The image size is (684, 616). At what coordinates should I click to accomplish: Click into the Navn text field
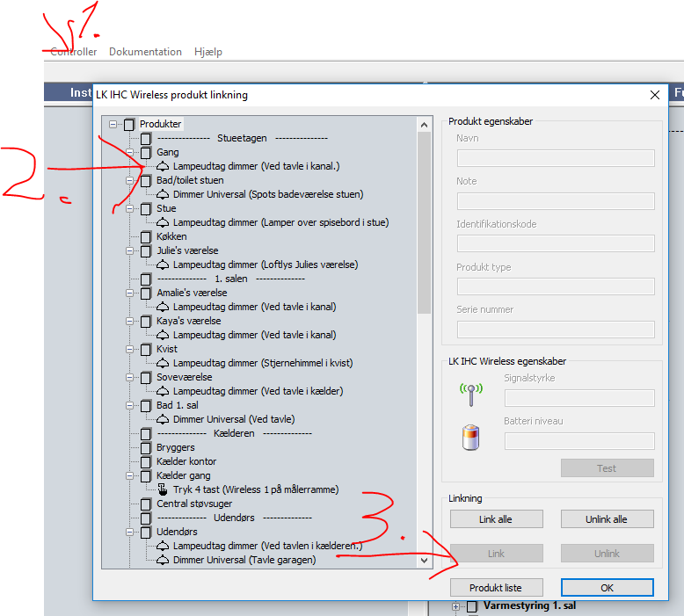pos(556,158)
